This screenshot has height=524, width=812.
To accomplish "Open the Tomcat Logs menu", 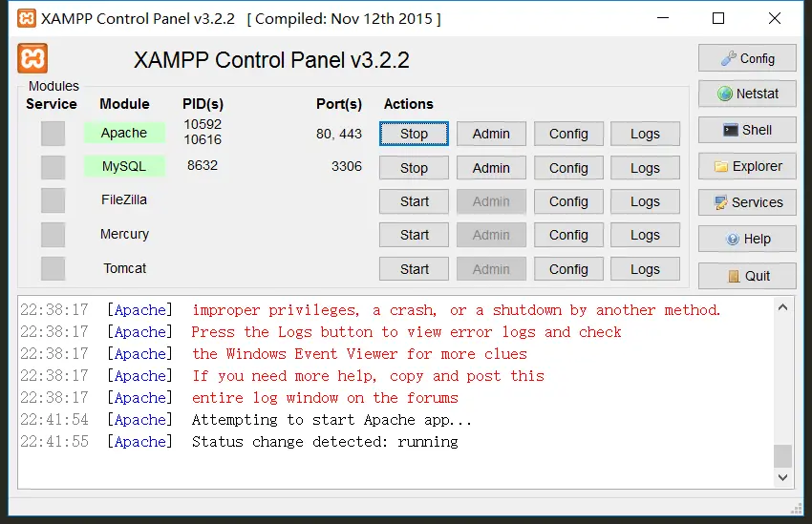I will (645, 269).
